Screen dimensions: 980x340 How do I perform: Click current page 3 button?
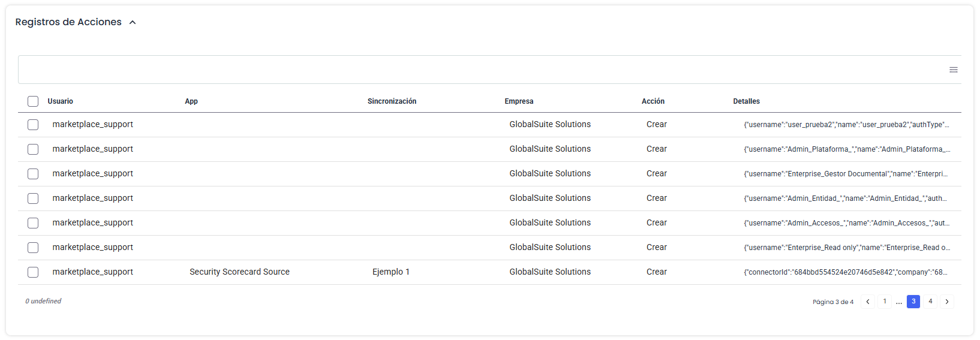913,302
